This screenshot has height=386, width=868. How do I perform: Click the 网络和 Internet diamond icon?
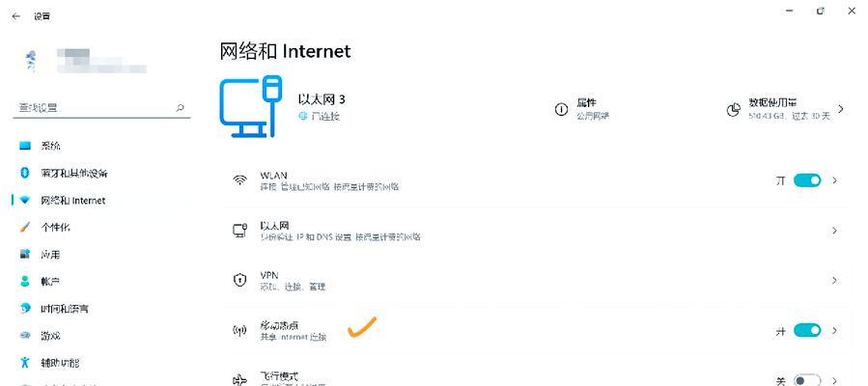[x=25, y=200]
